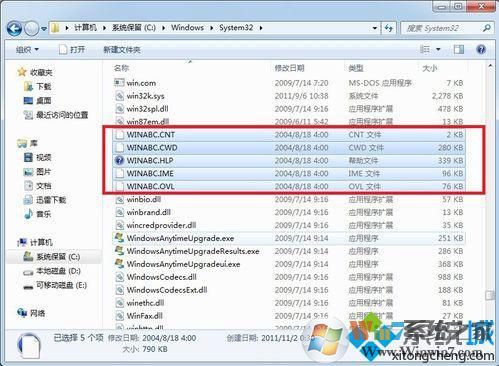Select the WindowsAnytimeUpgradeui.exe icon

click(x=119, y=264)
